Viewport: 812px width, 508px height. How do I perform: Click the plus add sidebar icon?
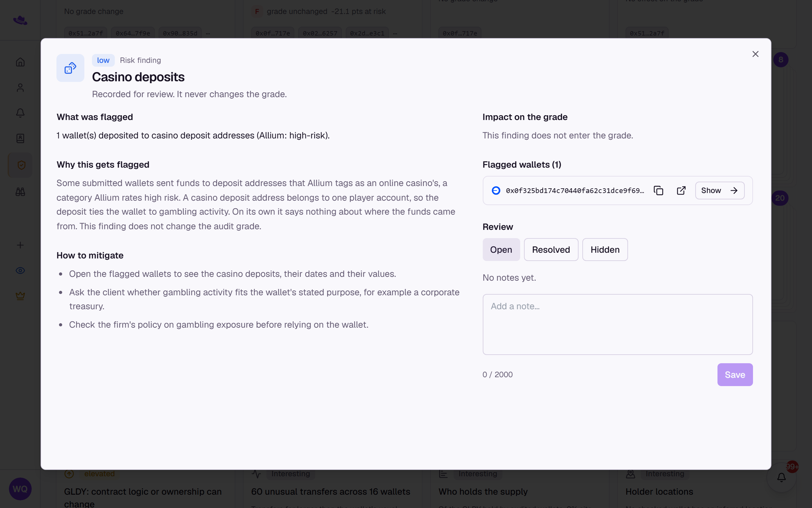21,245
